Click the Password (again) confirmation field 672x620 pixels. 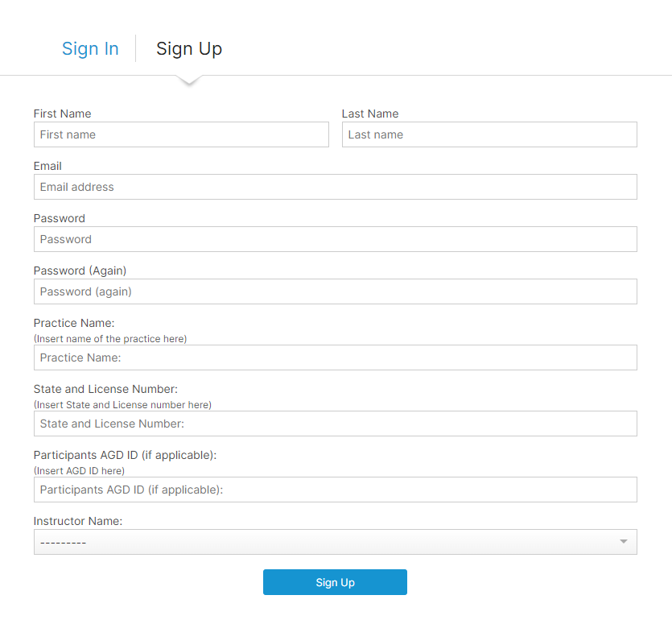[335, 291]
